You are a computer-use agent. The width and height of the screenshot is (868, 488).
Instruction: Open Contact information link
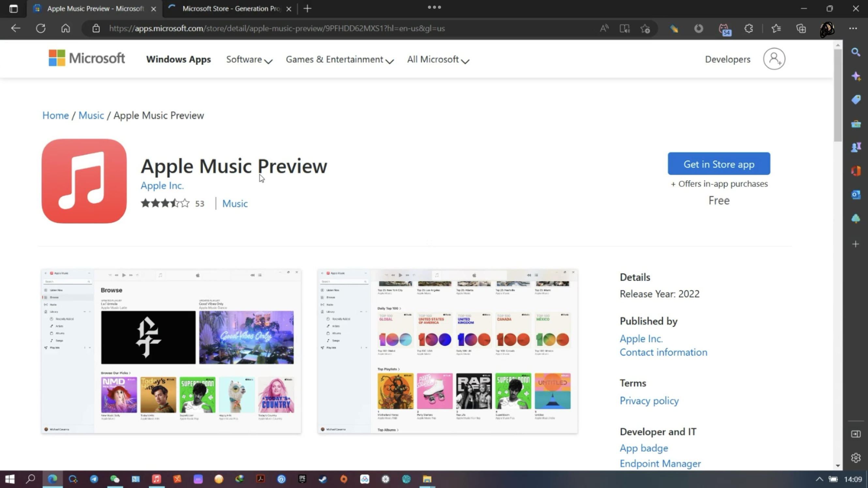(x=663, y=352)
